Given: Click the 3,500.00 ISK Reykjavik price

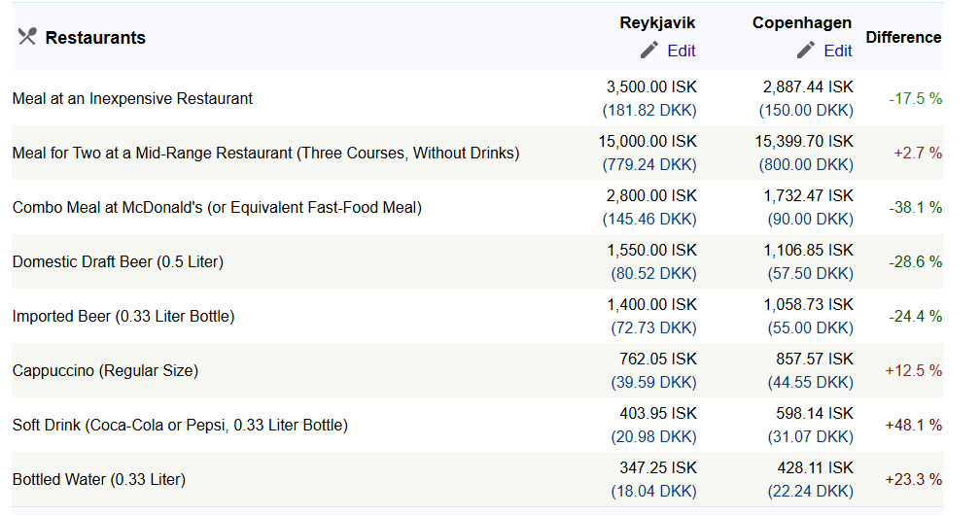Looking at the screenshot, I should click(x=651, y=86).
